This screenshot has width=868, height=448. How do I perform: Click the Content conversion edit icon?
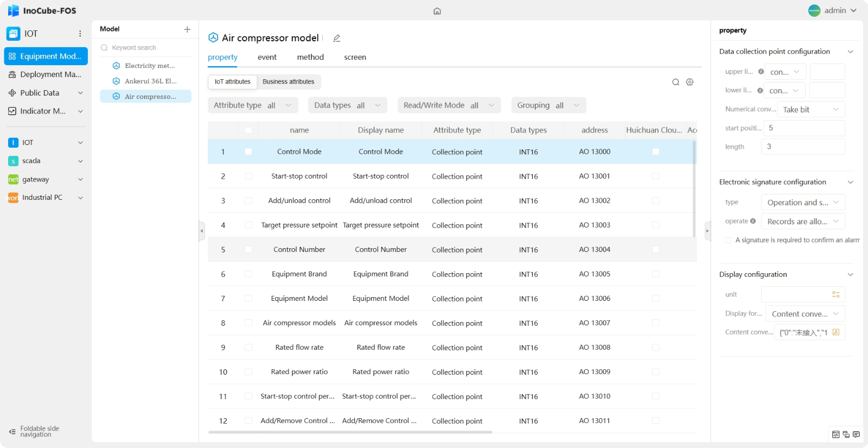pos(835,332)
